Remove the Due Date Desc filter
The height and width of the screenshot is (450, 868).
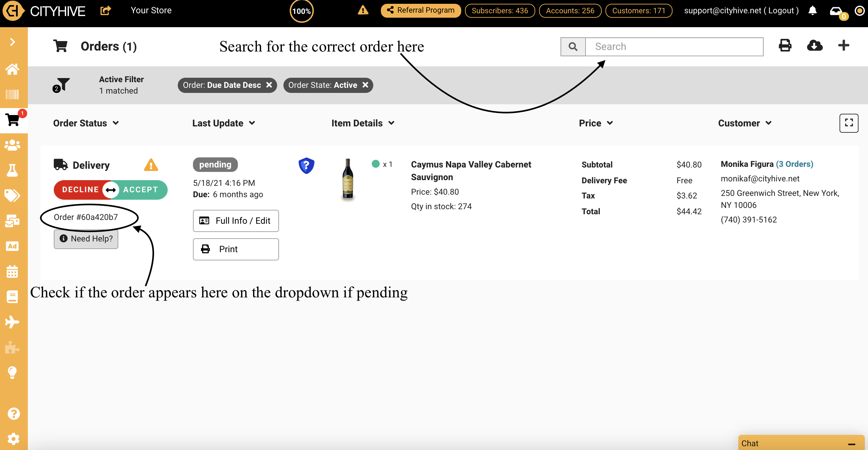click(269, 85)
